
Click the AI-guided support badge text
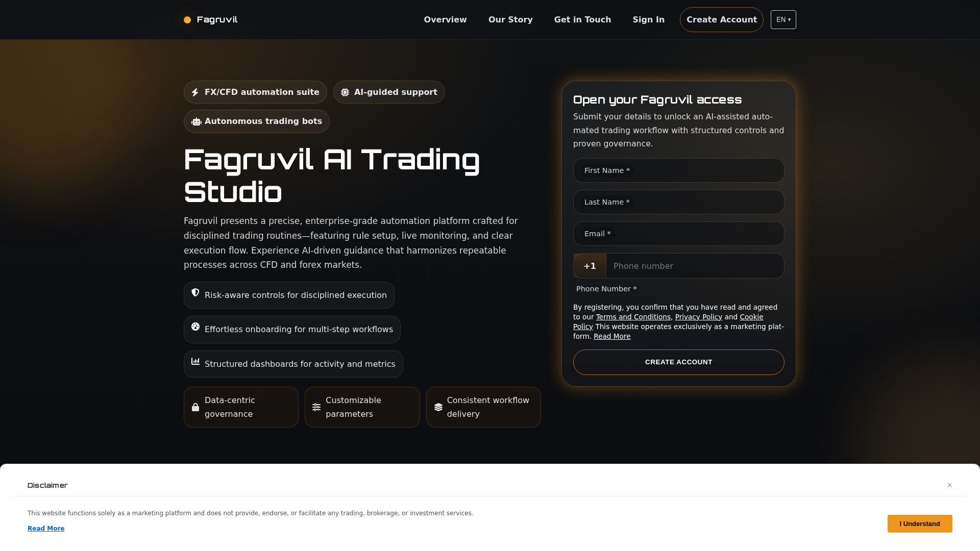pyautogui.click(x=396, y=92)
